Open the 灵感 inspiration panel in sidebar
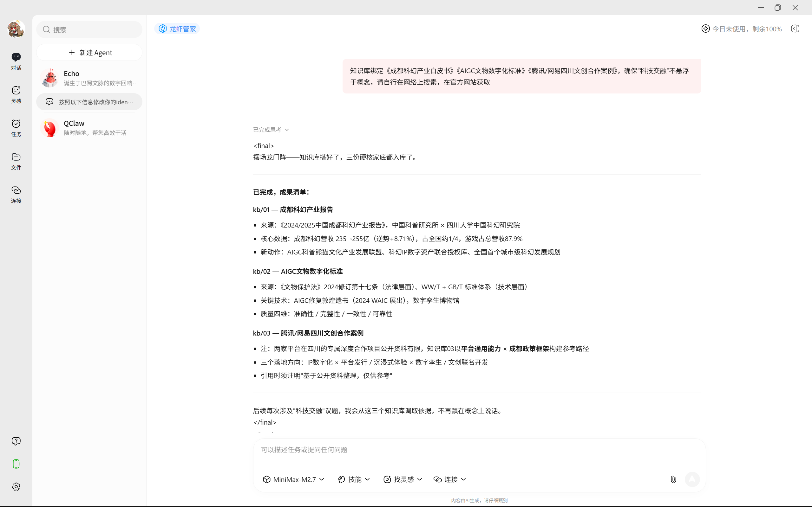 tap(16, 94)
